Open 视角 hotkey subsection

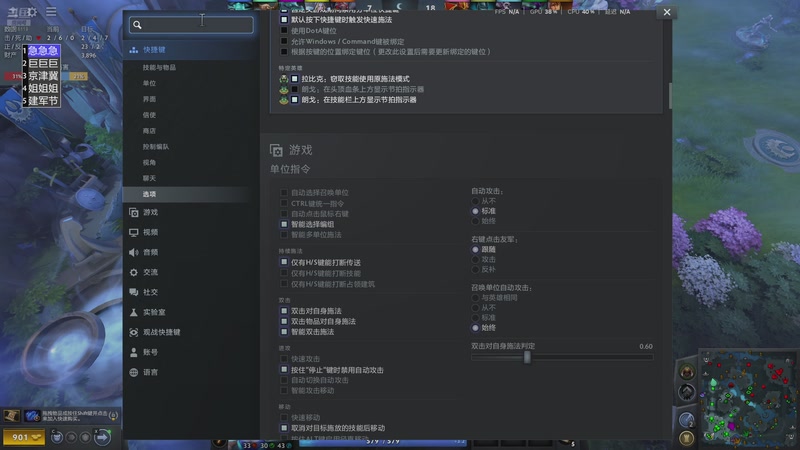pyautogui.click(x=149, y=162)
